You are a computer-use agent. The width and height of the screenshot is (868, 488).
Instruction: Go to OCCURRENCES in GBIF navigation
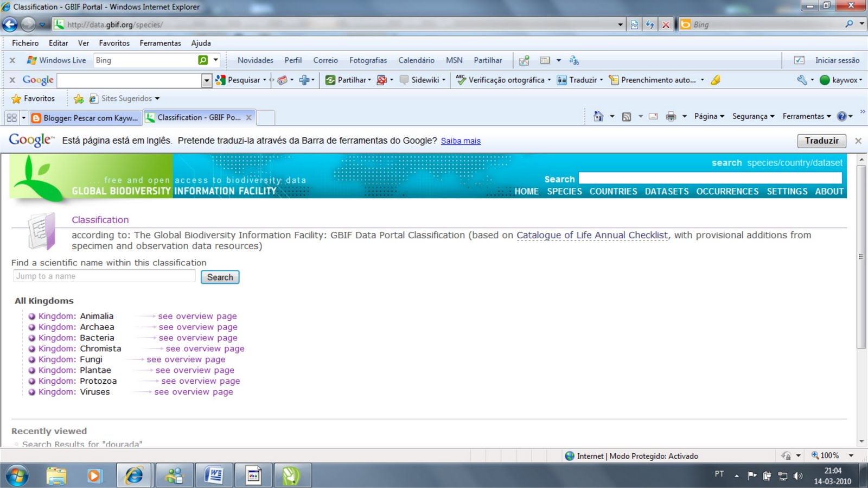727,192
